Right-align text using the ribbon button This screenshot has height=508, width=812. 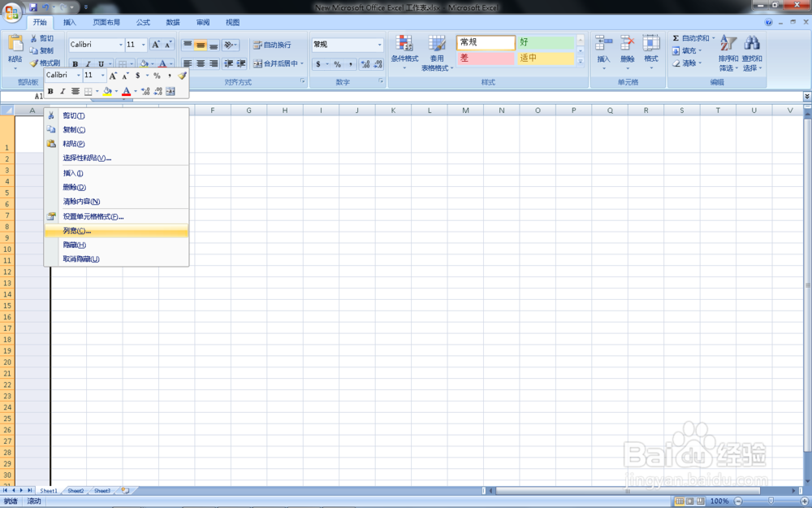pyautogui.click(x=214, y=63)
